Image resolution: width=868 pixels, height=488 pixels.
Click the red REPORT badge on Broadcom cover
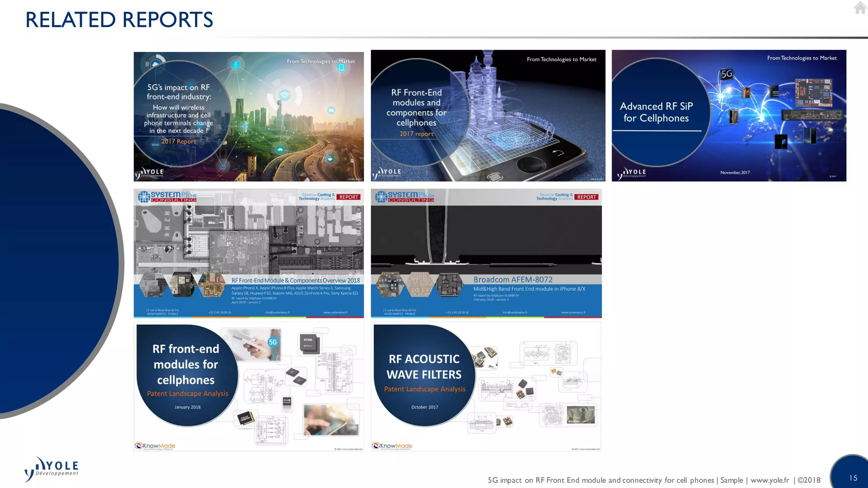pos(587,197)
